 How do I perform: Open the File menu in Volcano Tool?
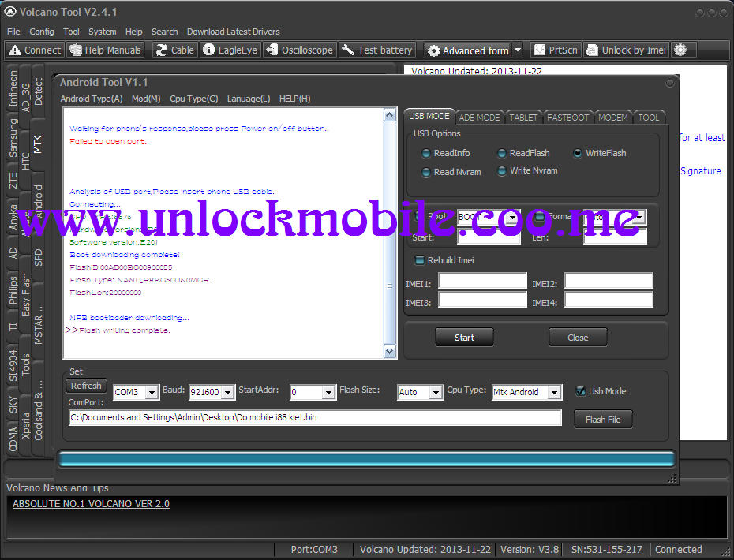tap(13, 32)
